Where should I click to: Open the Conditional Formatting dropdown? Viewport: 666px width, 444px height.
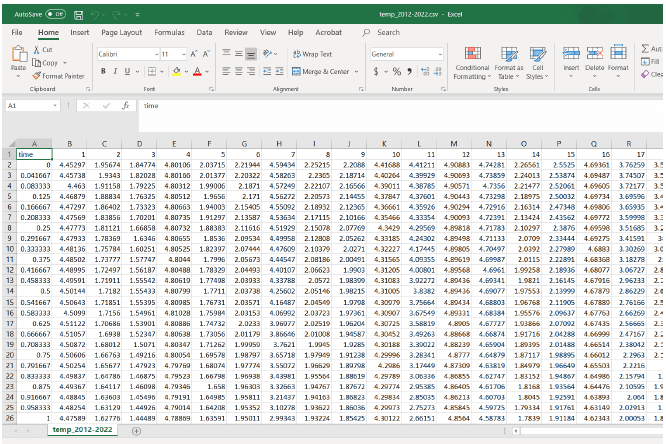472,63
